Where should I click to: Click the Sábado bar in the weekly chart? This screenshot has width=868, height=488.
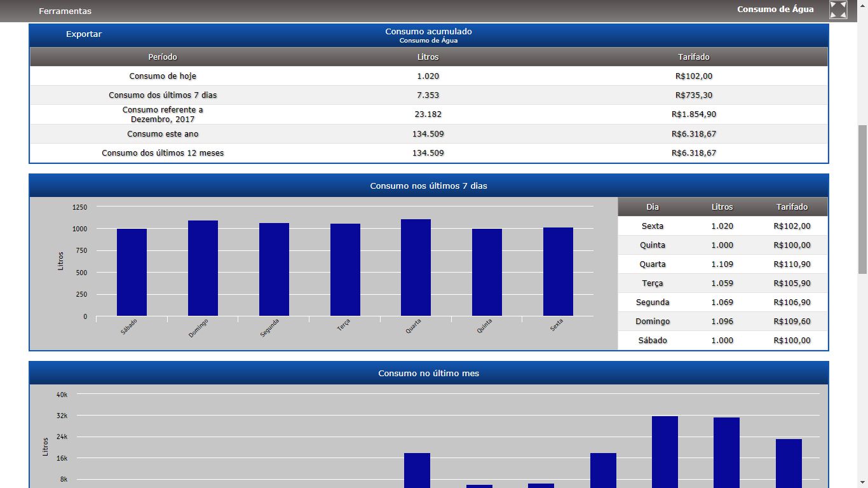pyautogui.click(x=132, y=272)
